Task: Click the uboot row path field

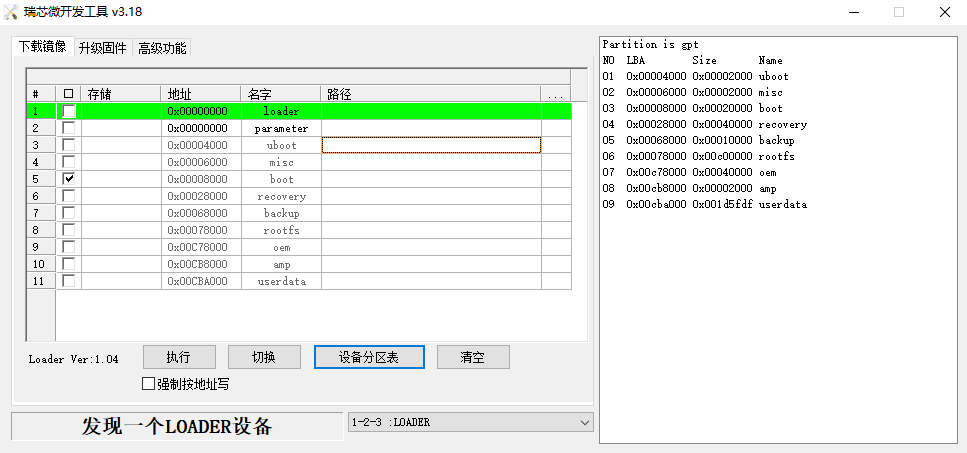Action: 431,145
